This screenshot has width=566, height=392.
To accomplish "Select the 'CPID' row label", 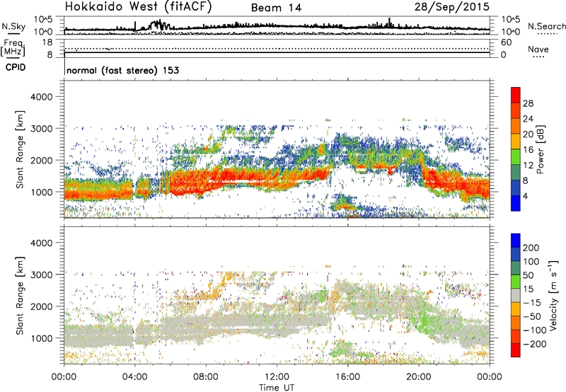I will click(16, 67).
